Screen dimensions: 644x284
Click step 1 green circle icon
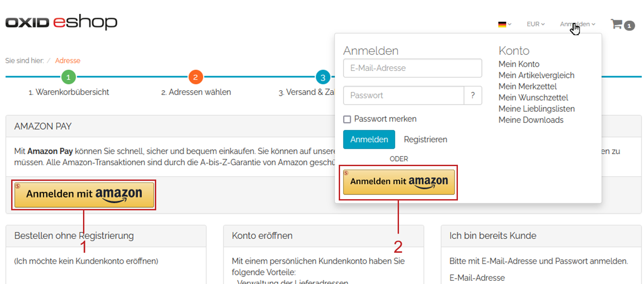coord(68,77)
